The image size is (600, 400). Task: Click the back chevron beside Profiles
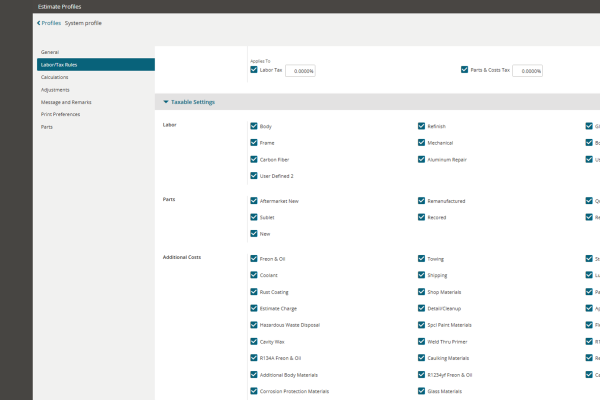click(x=39, y=23)
